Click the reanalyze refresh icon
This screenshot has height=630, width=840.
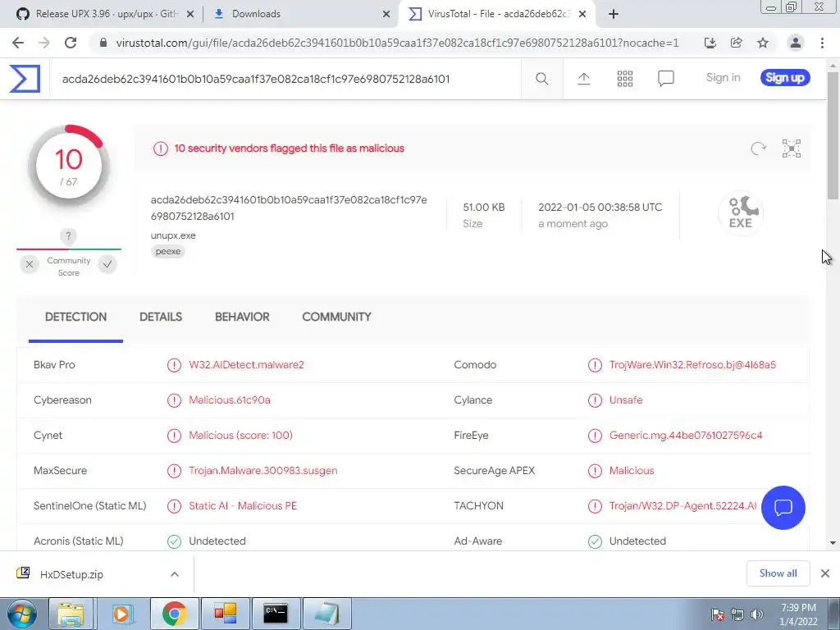click(x=758, y=148)
